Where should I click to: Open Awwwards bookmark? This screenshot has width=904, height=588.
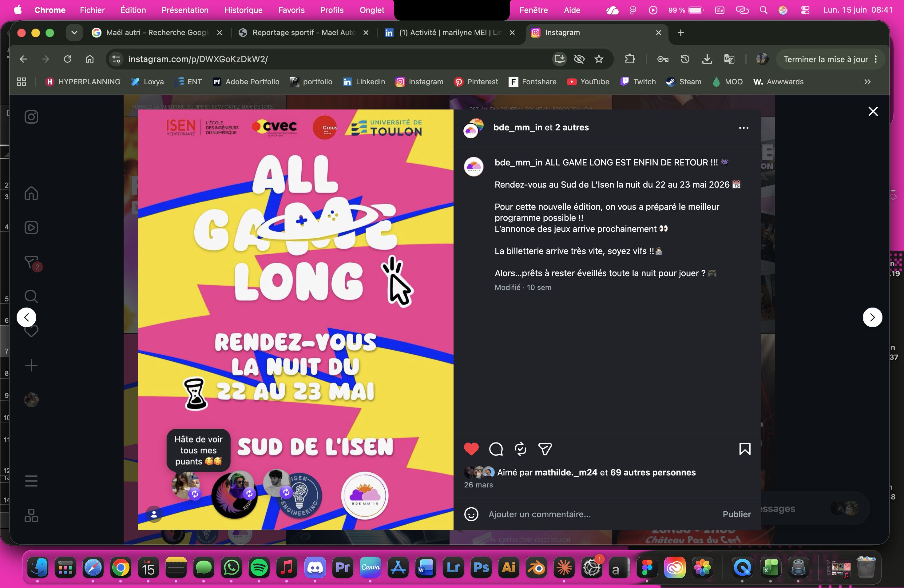point(778,82)
